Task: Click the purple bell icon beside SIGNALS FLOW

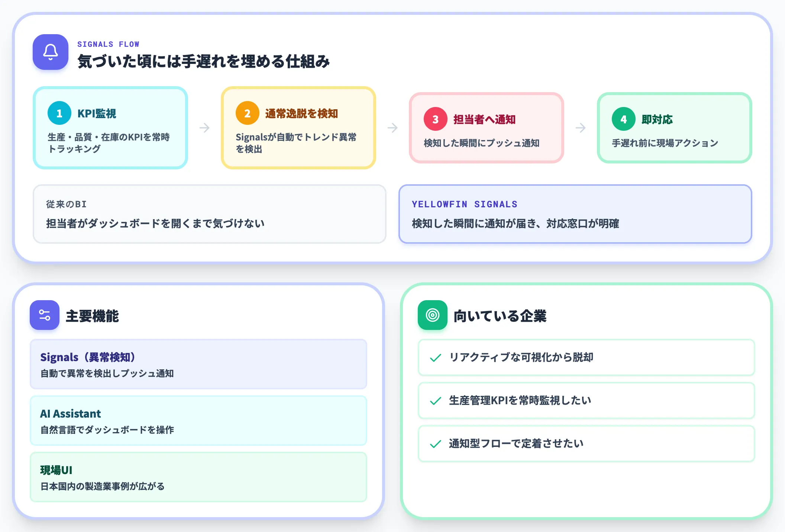Action: [x=51, y=52]
